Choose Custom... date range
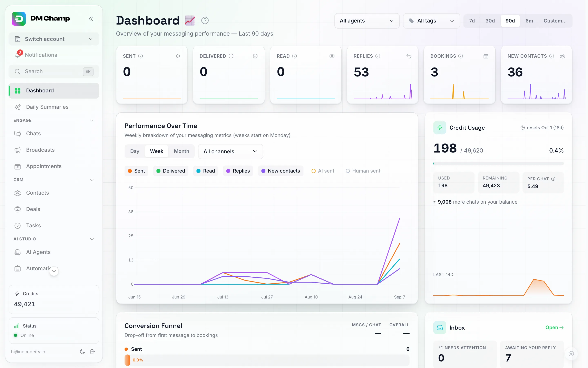 [555, 21]
